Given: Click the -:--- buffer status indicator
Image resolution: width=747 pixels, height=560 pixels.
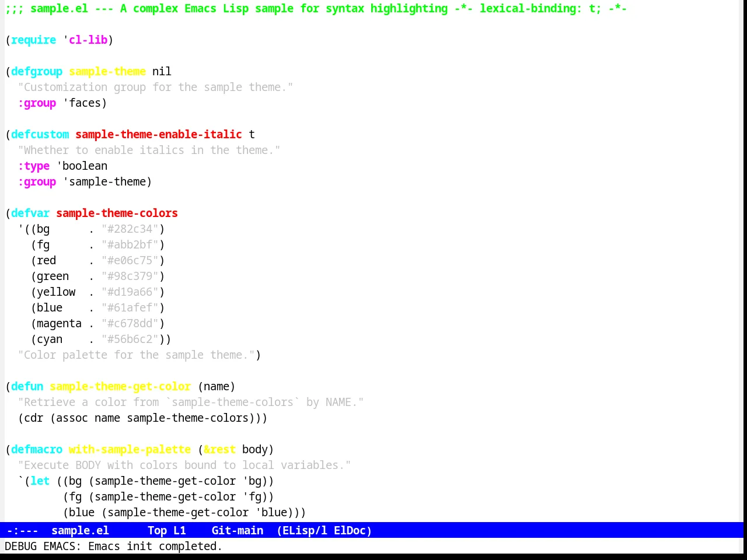Looking at the screenshot, I should 22,530.
